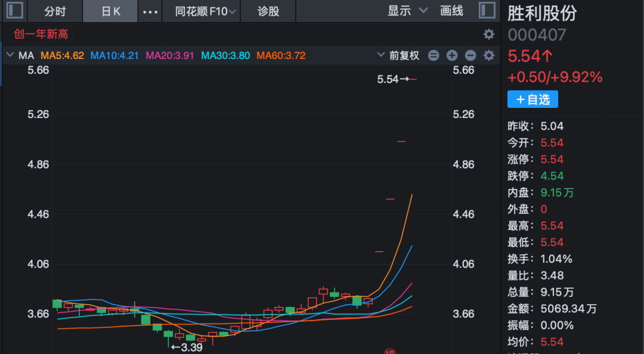Collapse the MA indicator chevron
This screenshot has width=644, height=354.
click(10, 55)
